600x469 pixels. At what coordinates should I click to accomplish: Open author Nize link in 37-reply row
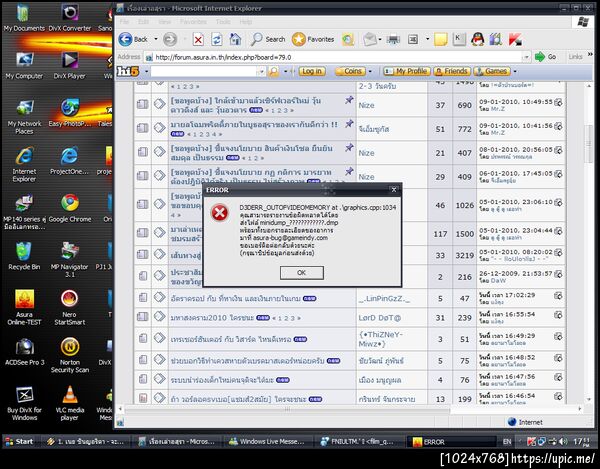[x=366, y=105]
